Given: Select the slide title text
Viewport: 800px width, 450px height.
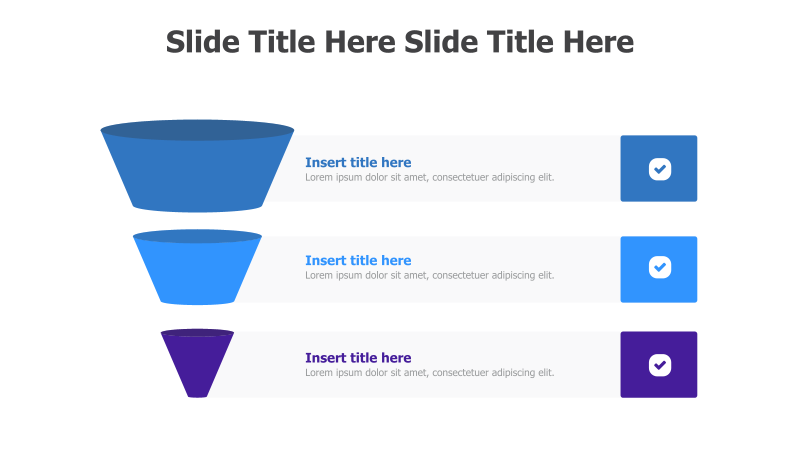Looking at the screenshot, I should (x=400, y=42).
